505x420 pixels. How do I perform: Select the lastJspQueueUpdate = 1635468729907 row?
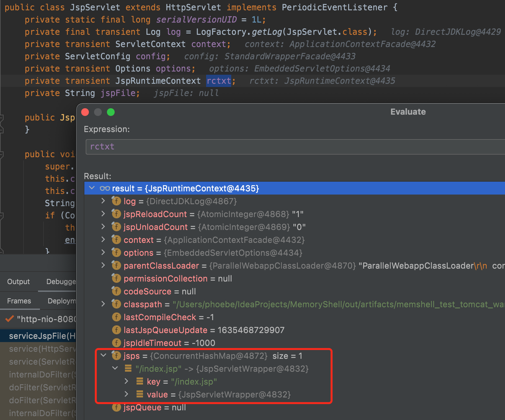pyautogui.click(x=294, y=330)
